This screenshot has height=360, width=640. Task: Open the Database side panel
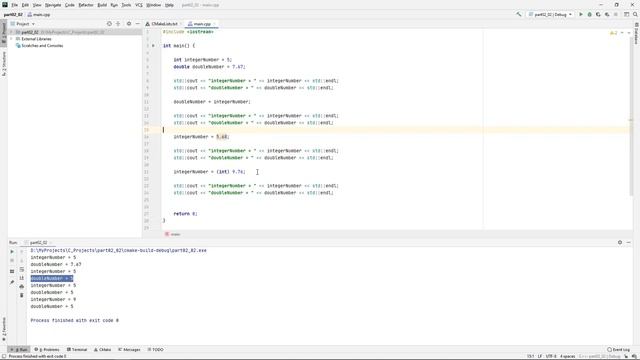[636, 34]
